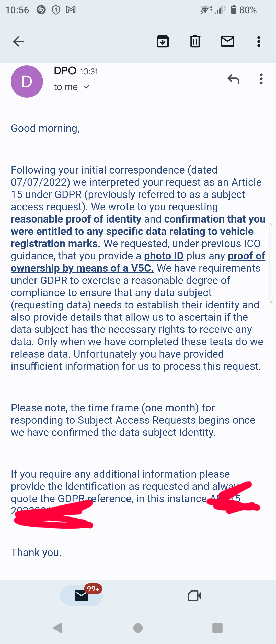Mark email as unread envelope icon
276x644 pixels.
pos(227,41)
